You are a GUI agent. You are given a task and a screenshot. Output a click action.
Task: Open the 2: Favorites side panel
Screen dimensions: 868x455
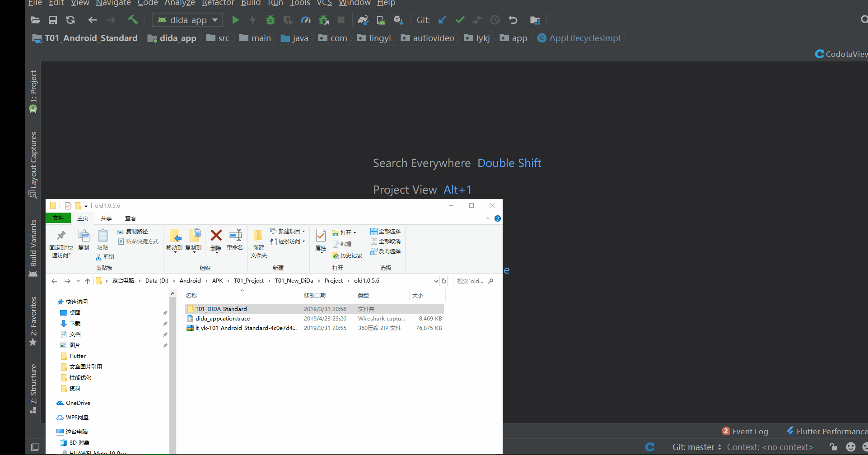pos(33,321)
